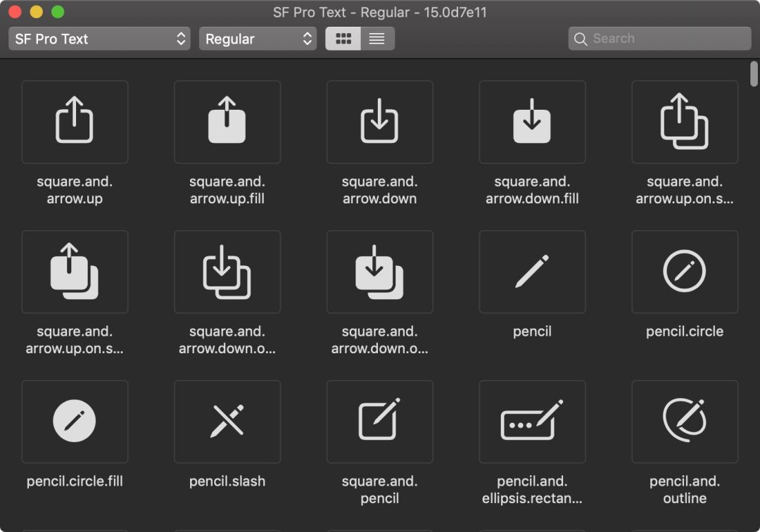760x532 pixels.
Task: Select the pencil.slash symbol icon
Action: click(227, 421)
